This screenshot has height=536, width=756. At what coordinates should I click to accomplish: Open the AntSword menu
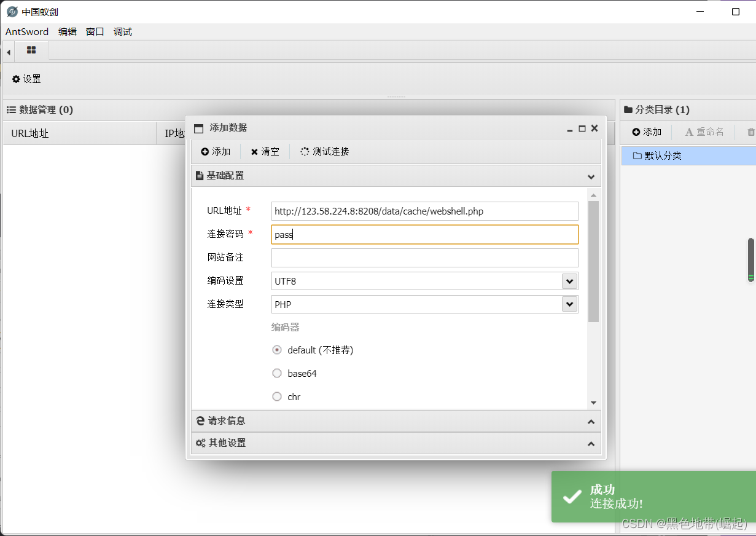coord(27,32)
